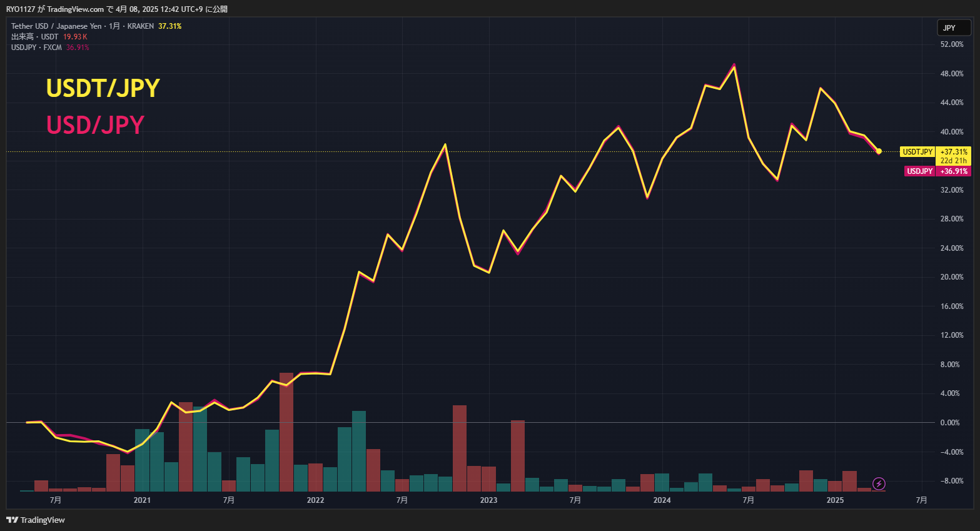Click the TradingView.com text in the header
This screenshot has width=980, height=531.
point(75,9)
